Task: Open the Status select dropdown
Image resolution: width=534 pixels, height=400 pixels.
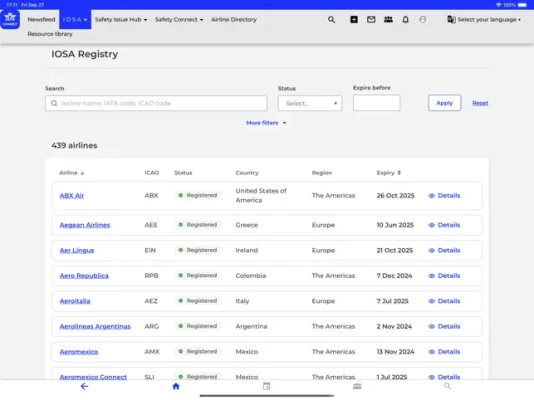Action: pyautogui.click(x=310, y=103)
